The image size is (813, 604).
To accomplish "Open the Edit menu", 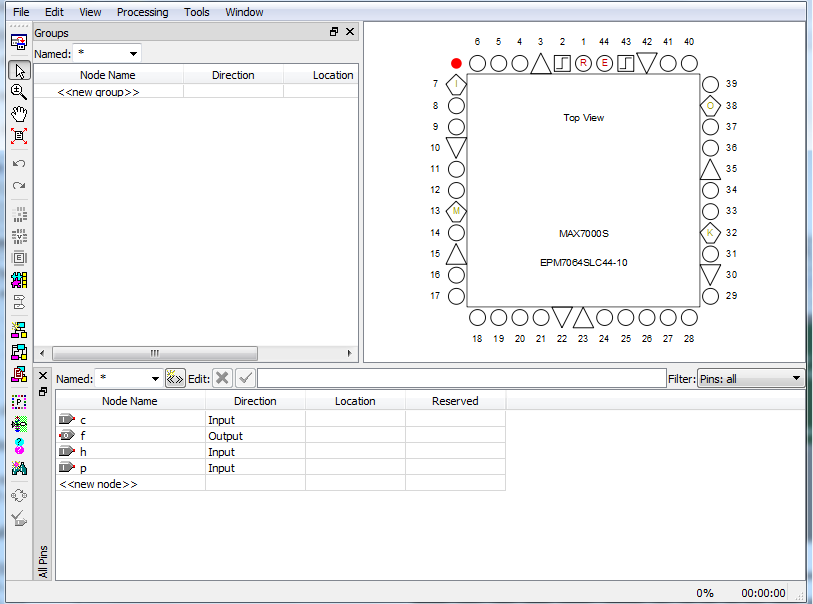I will tap(54, 12).
